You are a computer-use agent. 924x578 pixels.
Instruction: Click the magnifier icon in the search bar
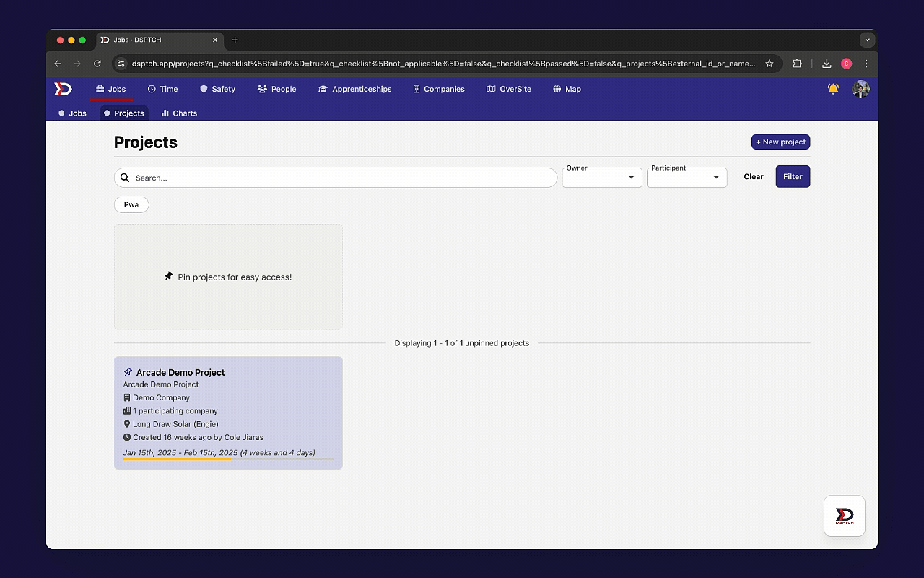point(125,178)
